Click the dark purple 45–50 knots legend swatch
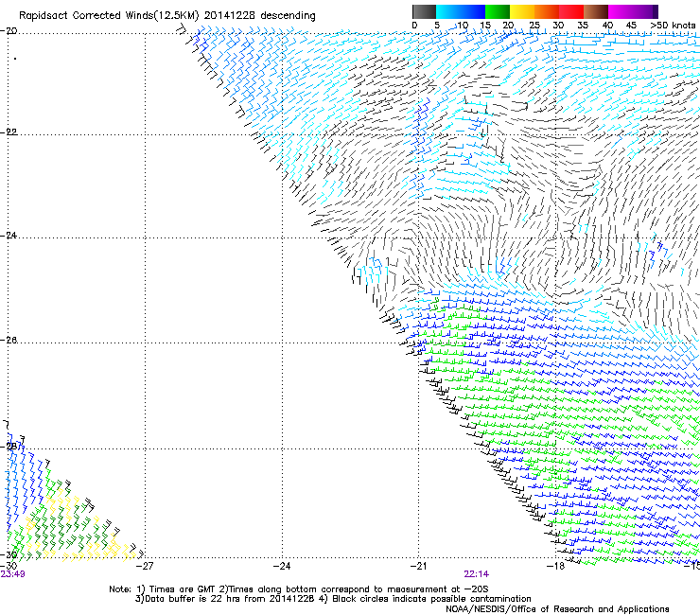Screen dimensions: 700x615 (645, 11)
